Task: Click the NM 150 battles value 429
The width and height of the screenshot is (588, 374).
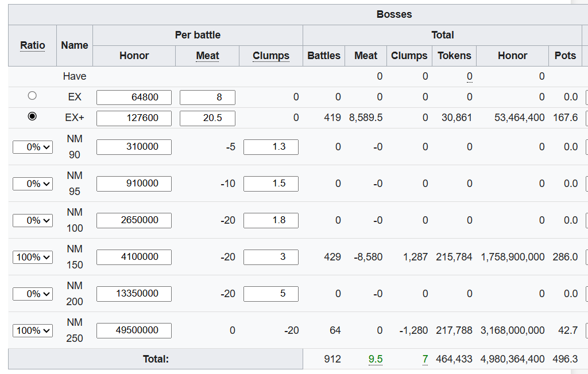Action: (x=332, y=257)
